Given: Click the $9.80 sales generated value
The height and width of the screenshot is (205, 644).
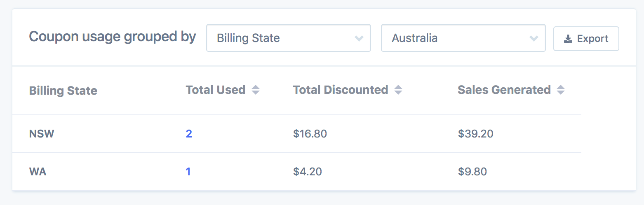Looking at the screenshot, I should 472,172.
